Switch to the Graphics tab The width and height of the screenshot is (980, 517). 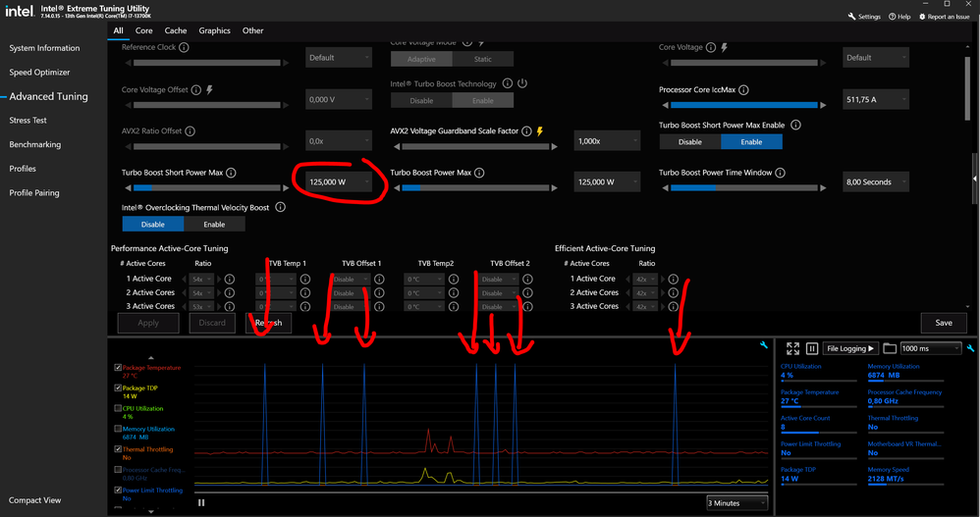pos(214,30)
